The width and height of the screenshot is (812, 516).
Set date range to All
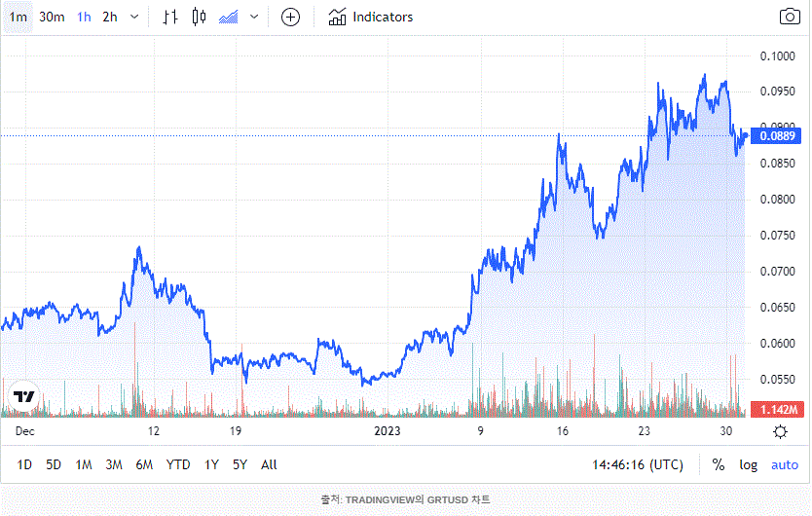(269, 464)
